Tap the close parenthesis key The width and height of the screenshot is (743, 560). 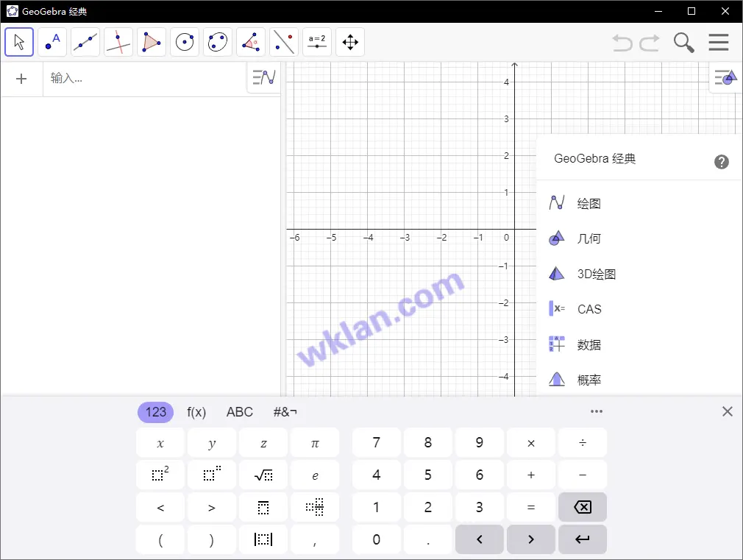[x=212, y=539]
